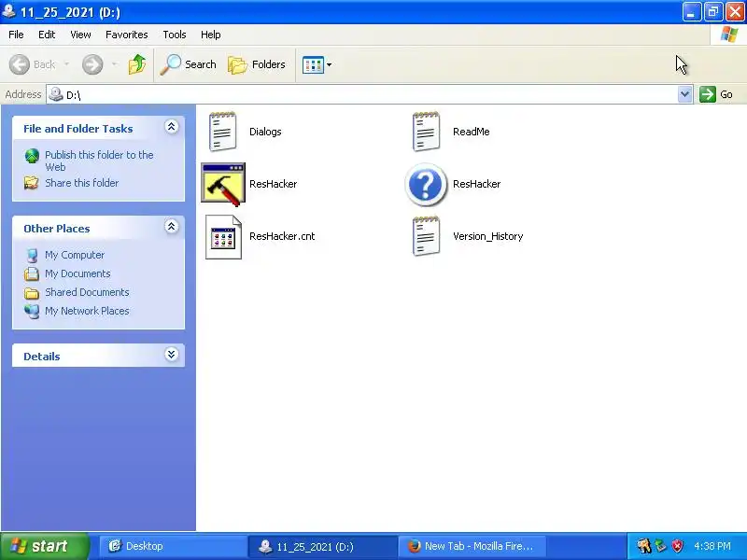Screen dimensions: 747x560
Task: Select the ReadMe file name label
Action: pos(472,132)
